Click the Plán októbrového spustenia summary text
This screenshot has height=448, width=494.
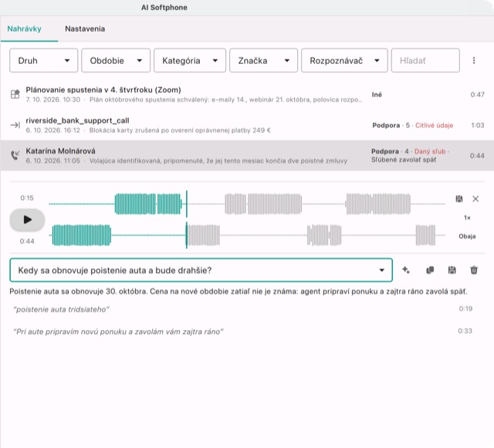tap(226, 99)
